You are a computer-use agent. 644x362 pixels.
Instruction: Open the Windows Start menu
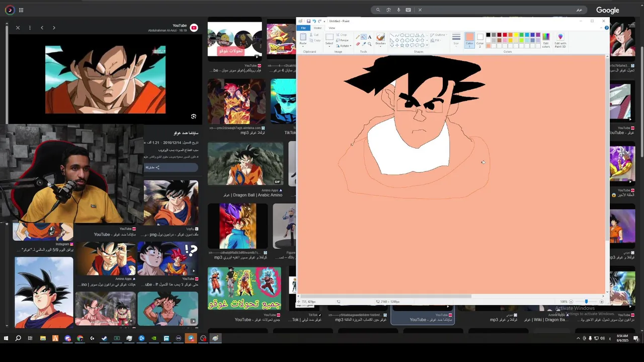pyautogui.click(x=6, y=338)
